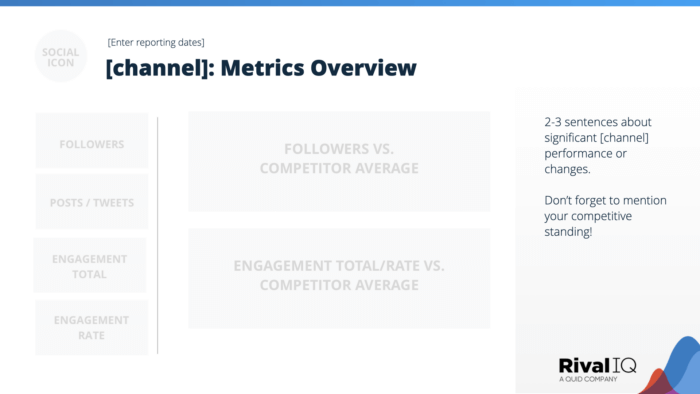Image resolution: width=700 pixels, height=394 pixels.
Task: Click the 'A QUID COMPANY' tagline
Action: point(588,379)
